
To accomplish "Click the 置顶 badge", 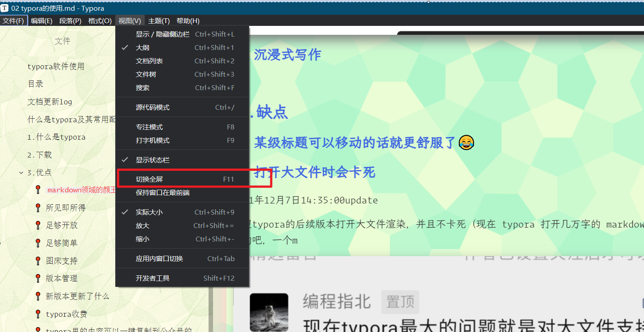I will tap(400, 302).
